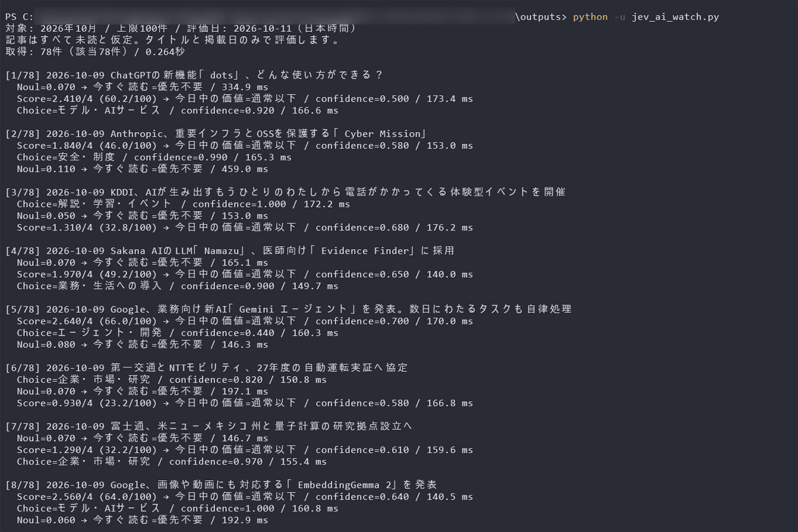The width and height of the screenshot is (798, 532).
Task: Click 'Score=1.840/4 (46.0/100)' line
Action: [x=245, y=145]
